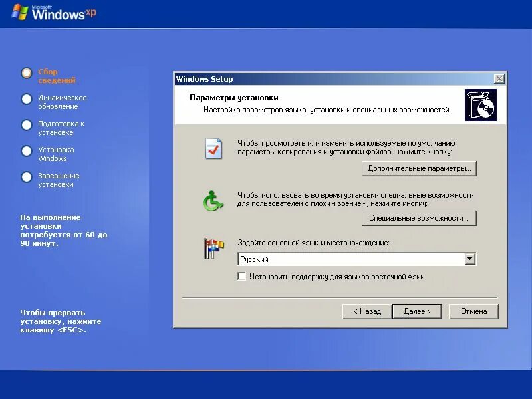Click the Сбор сведений label
Viewport: 532px width, 399px height.
point(57,76)
